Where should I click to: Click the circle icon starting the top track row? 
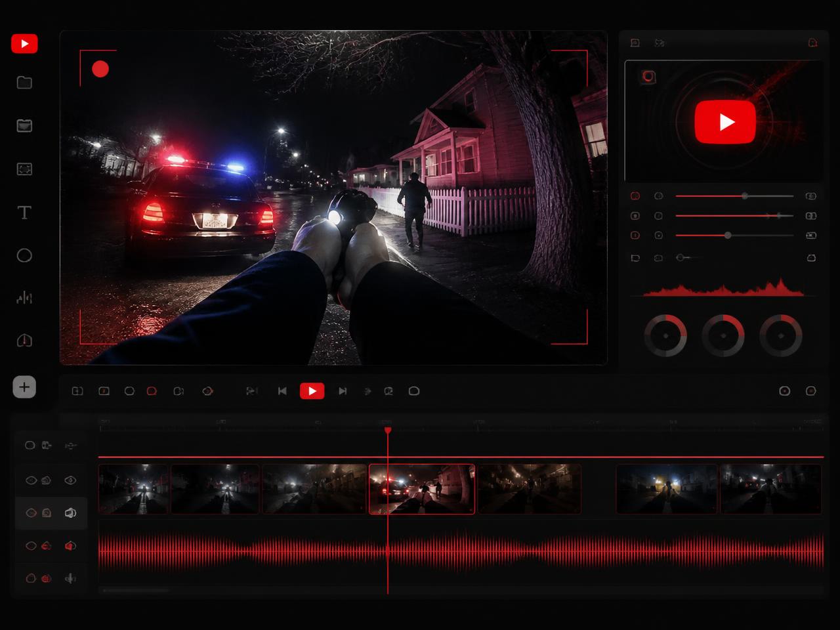pos(30,446)
